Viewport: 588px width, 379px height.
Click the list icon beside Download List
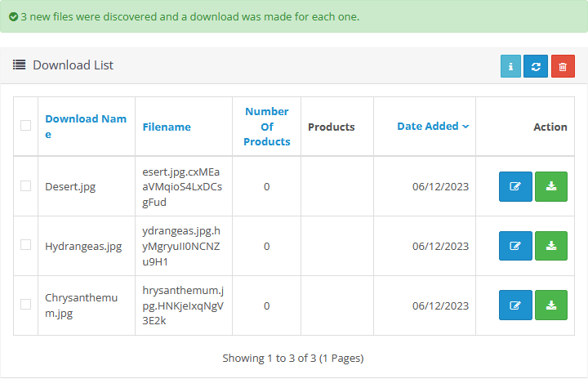[19, 65]
